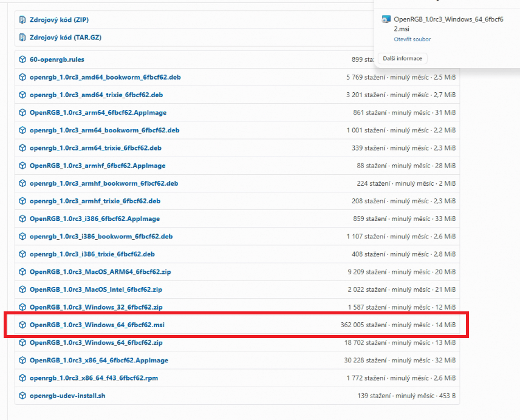Open the 60-openrgb.rules file link
The image size is (520, 420).
(56, 59)
